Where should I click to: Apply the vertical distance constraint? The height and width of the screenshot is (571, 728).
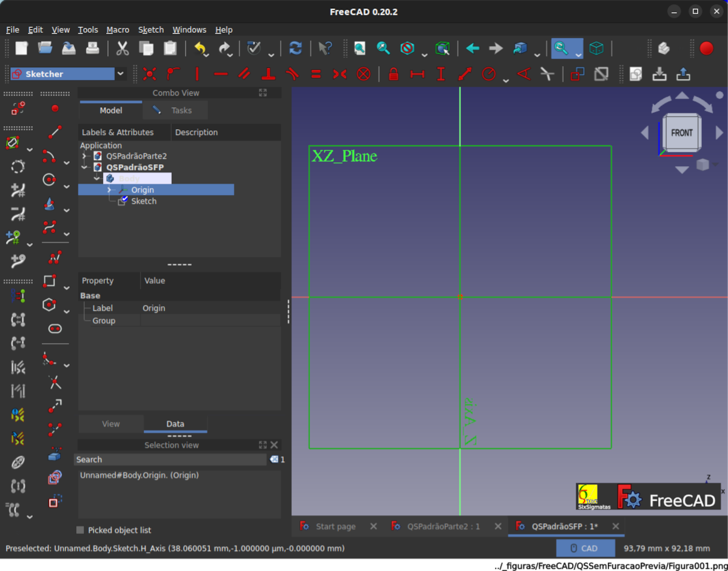(x=441, y=74)
